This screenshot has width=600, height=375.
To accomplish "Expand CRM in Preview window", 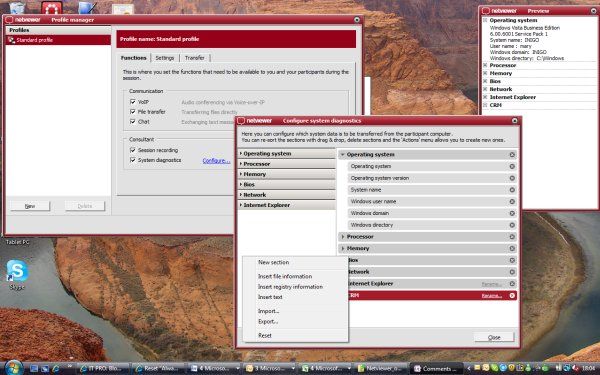I will click(485, 105).
